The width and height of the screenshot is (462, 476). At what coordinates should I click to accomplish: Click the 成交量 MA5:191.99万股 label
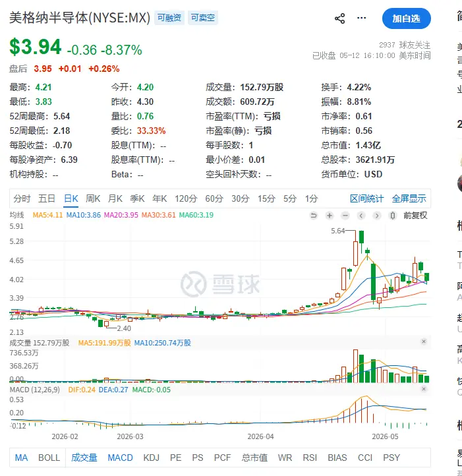(104, 343)
